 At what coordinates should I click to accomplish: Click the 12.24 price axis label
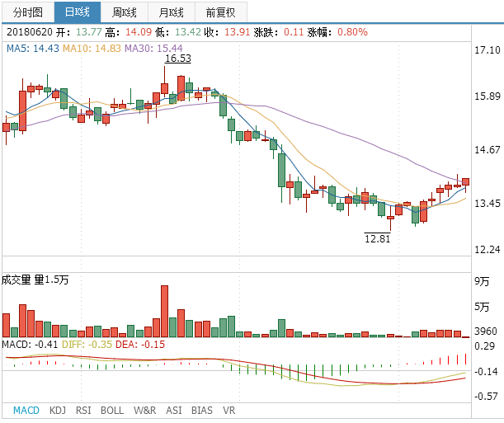(488, 249)
